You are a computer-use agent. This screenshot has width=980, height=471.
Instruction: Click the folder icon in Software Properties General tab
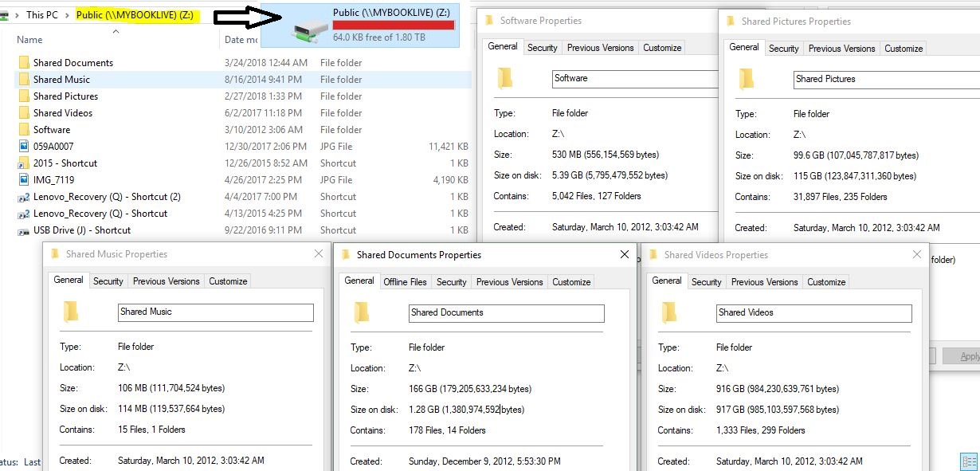pos(504,78)
